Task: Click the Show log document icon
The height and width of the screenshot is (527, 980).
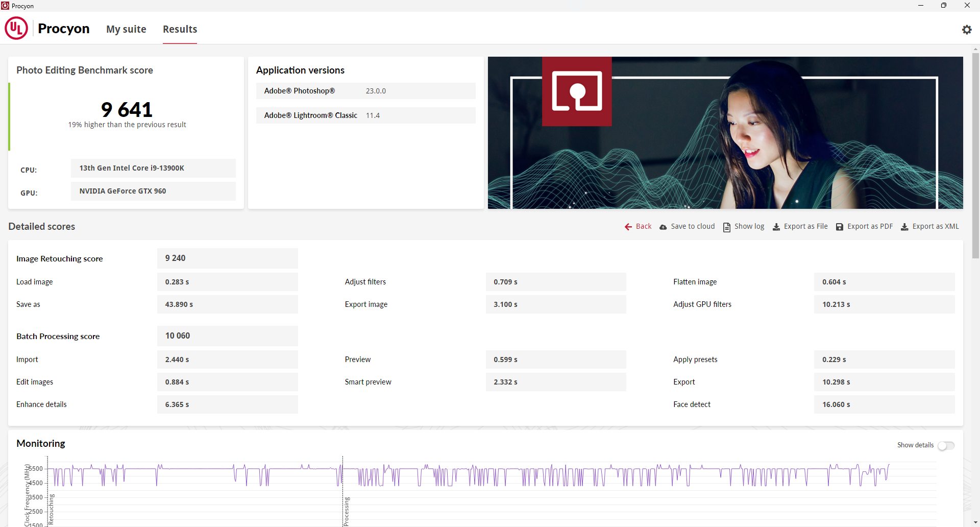Action: coord(727,227)
